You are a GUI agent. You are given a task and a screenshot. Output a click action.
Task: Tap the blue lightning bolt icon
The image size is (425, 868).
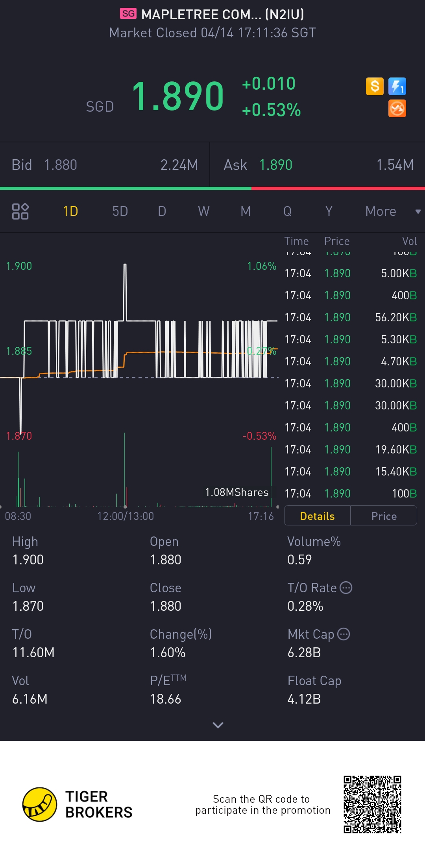(397, 86)
